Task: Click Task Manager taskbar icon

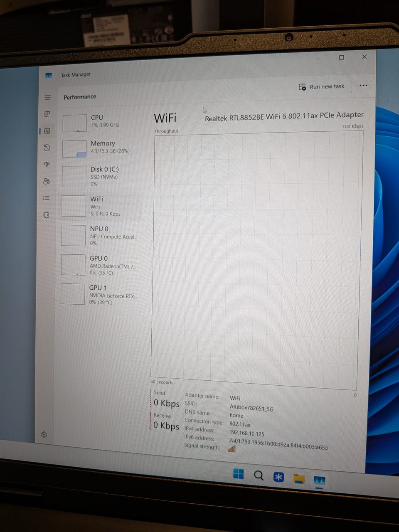Action: pyautogui.click(x=319, y=481)
